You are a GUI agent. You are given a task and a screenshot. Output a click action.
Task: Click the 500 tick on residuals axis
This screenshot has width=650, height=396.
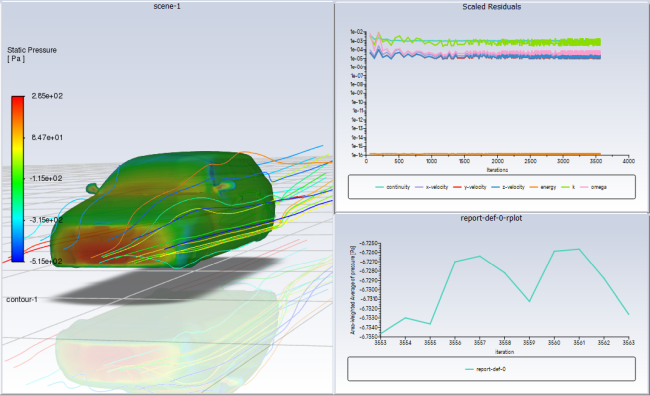399,161
